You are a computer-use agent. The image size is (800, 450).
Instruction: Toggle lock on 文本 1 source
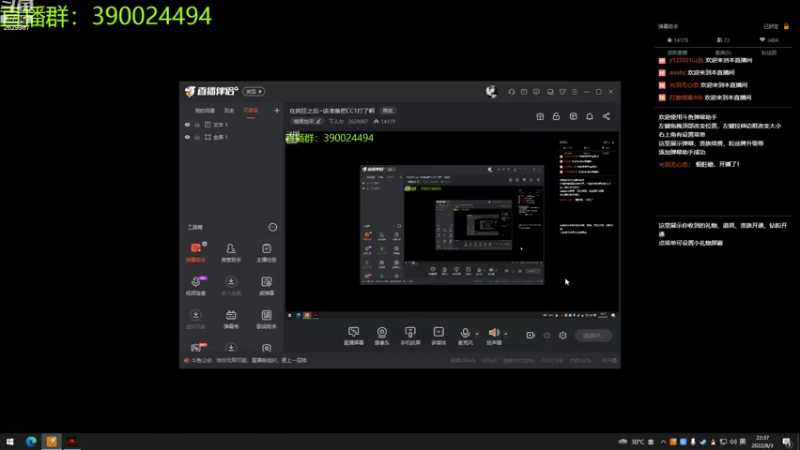coord(197,124)
